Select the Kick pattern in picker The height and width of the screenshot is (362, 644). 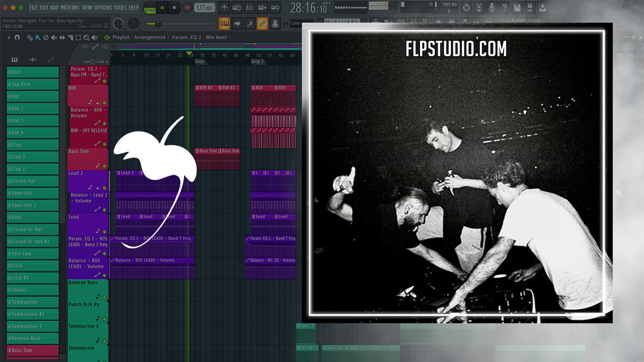(33, 72)
